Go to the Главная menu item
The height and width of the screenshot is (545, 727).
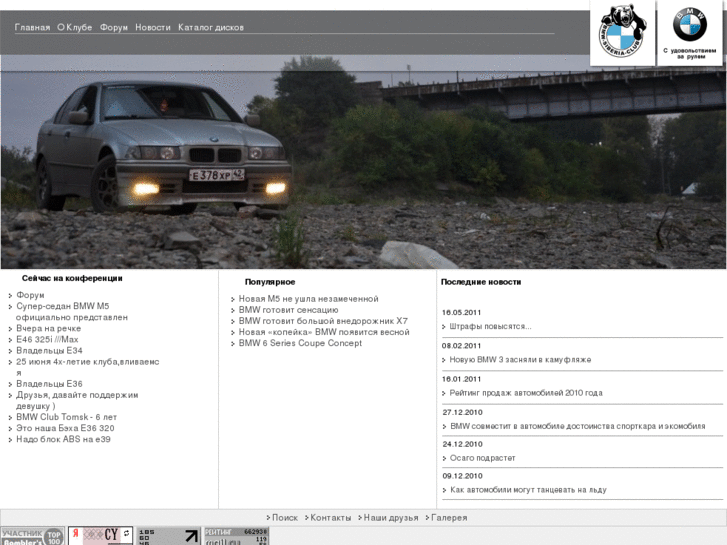[x=32, y=27]
